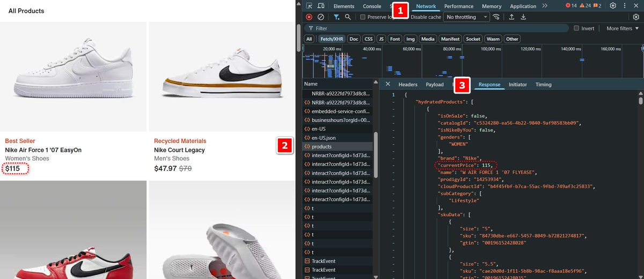The height and width of the screenshot is (279, 644).
Task: Expand the More filters dropdown
Action: (x=623, y=28)
